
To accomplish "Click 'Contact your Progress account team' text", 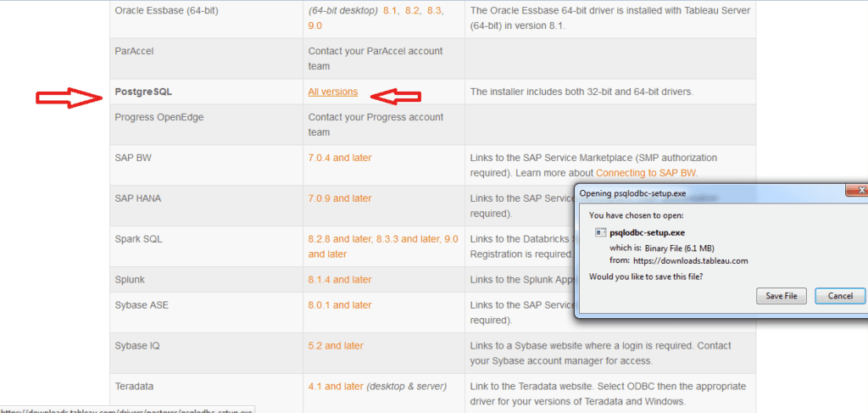I will (376, 125).
